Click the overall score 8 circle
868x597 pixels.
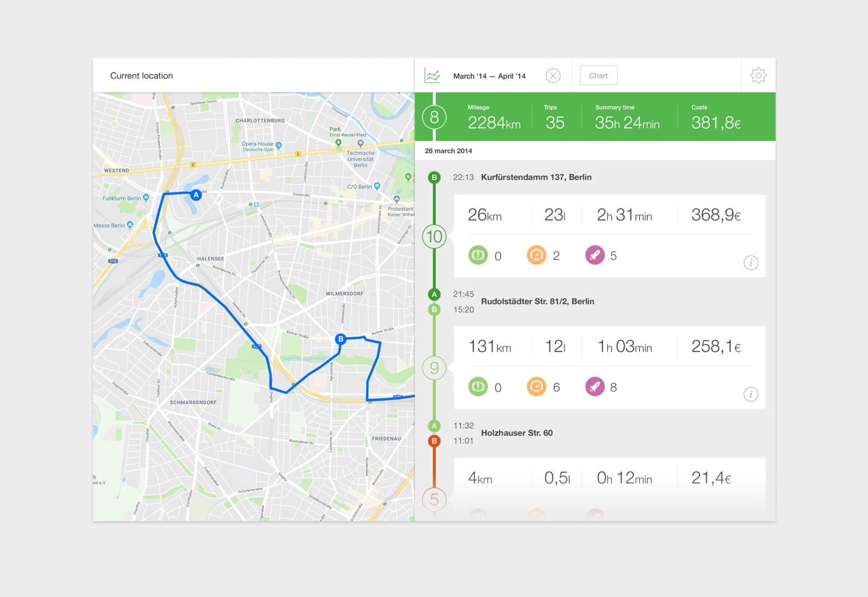click(435, 117)
